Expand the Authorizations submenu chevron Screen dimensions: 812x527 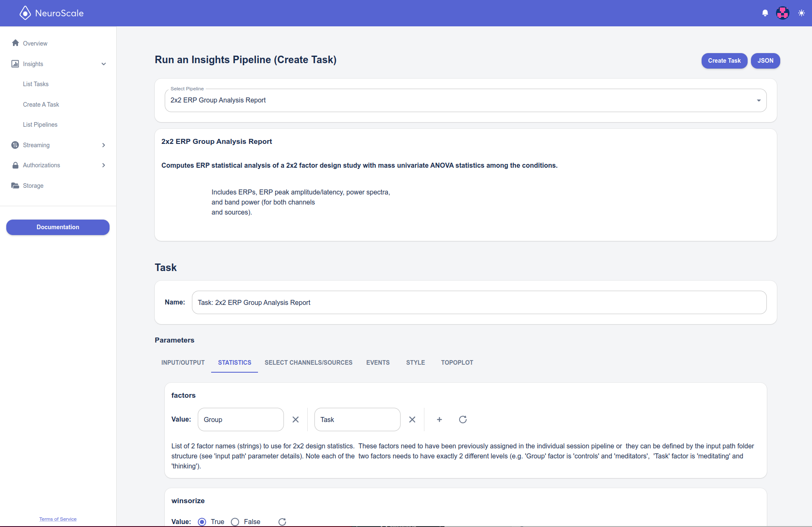tap(104, 165)
